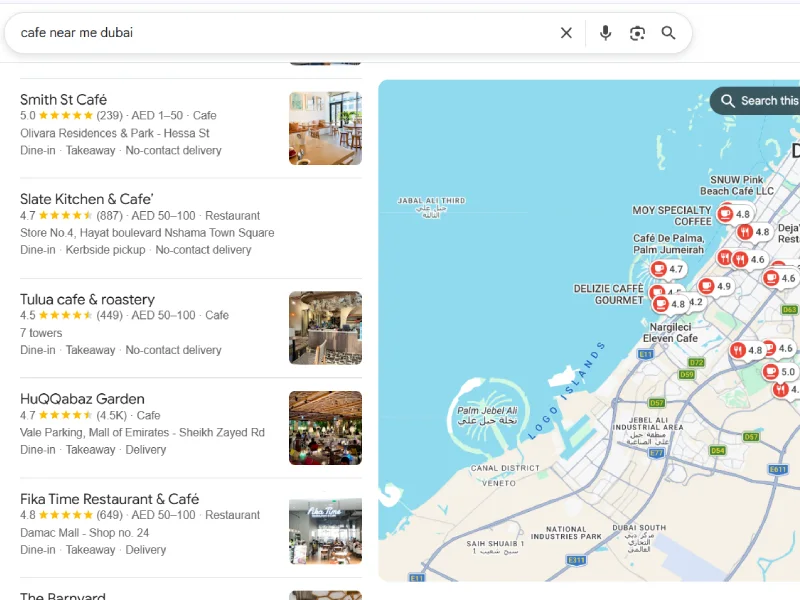The width and height of the screenshot is (800, 600).
Task: Select the 5.0 rated cafe map pin
Action: (779, 372)
